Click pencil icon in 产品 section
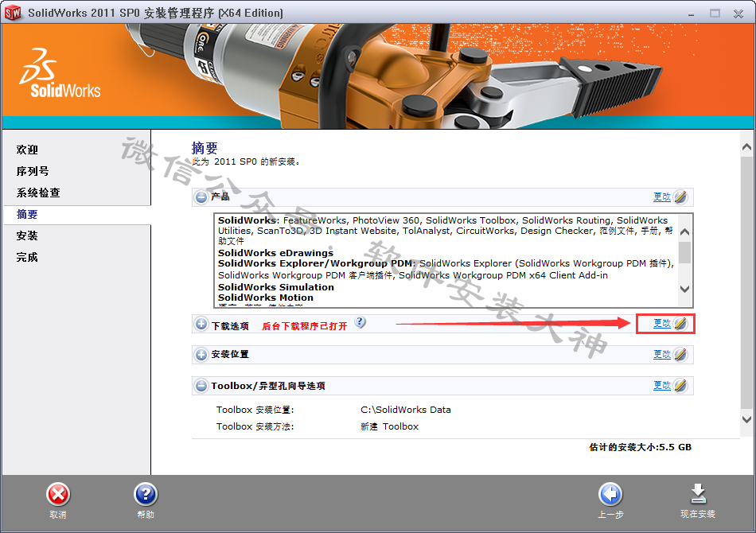Screen dimensions: 756x533 680,196
